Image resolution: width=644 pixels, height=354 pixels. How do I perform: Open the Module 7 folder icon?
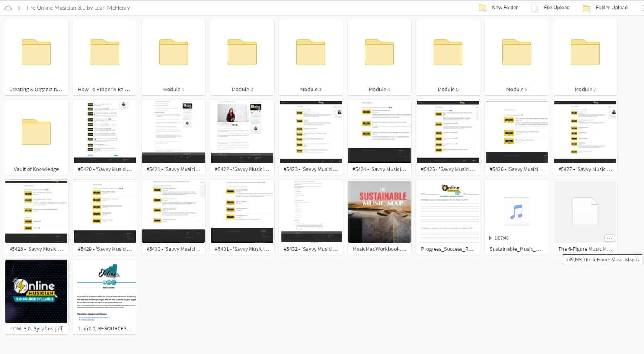coord(585,52)
